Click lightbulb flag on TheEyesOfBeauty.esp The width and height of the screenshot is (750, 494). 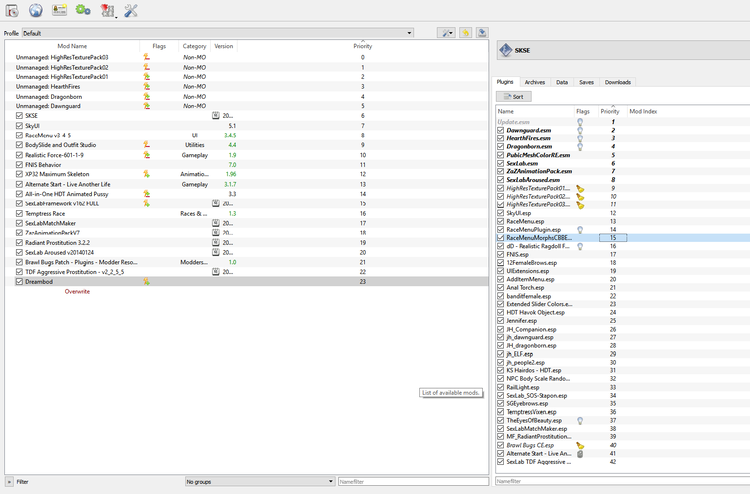[x=580, y=420]
